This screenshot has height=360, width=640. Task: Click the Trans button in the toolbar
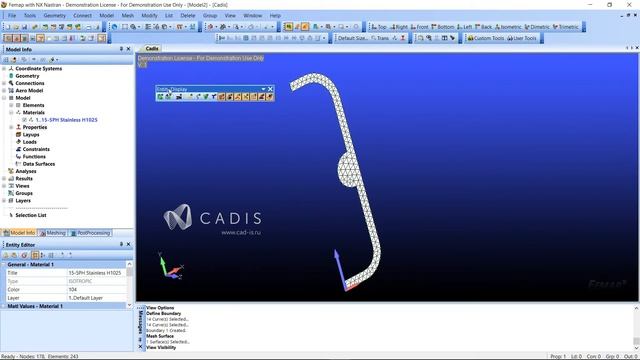[x=380, y=38]
